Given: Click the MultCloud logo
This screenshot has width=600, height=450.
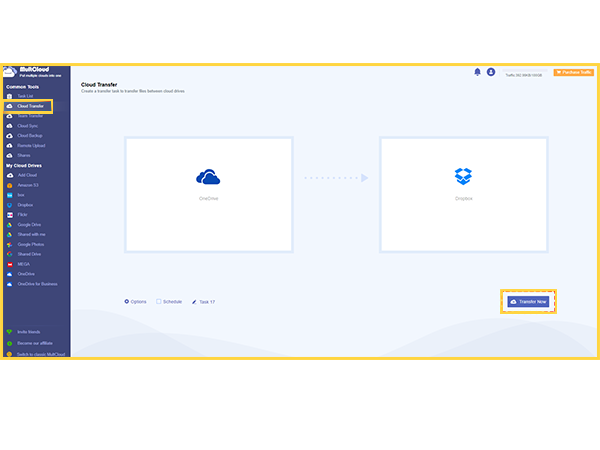Looking at the screenshot, I should point(32,72).
